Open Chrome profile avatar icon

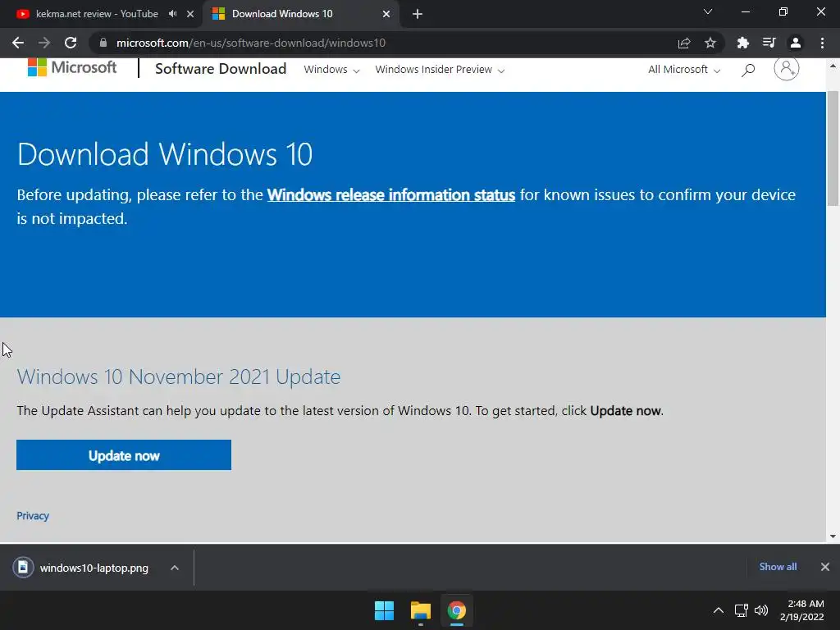[x=796, y=43]
